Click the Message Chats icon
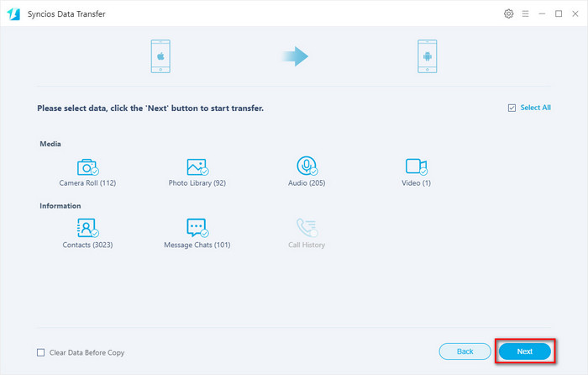Viewport: 588px width, 375px height. click(x=197, y=228)
